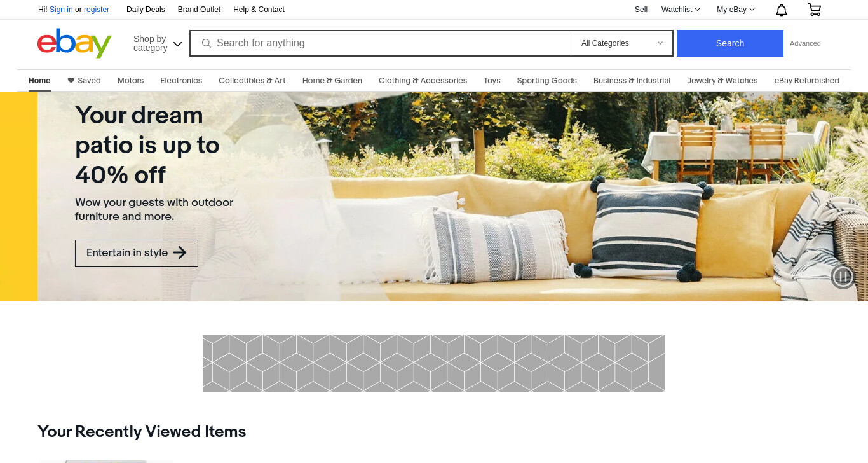Open the shopping cart icon

coord(814,10)
